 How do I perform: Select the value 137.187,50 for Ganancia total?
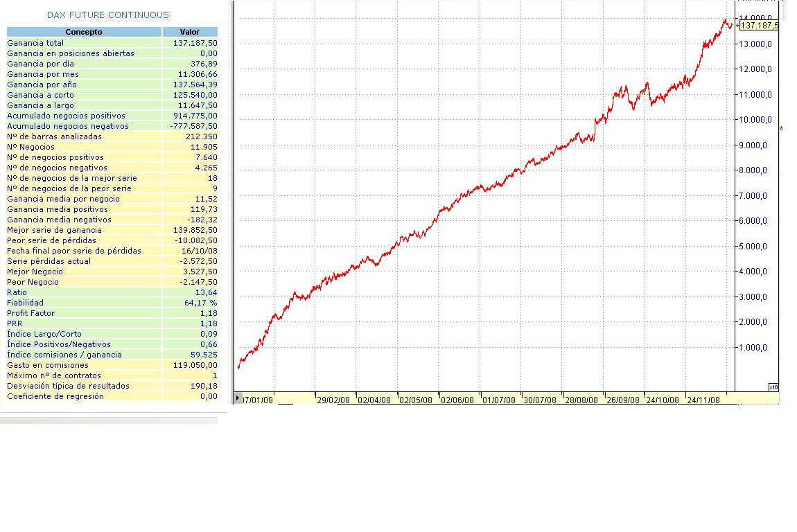195,43
